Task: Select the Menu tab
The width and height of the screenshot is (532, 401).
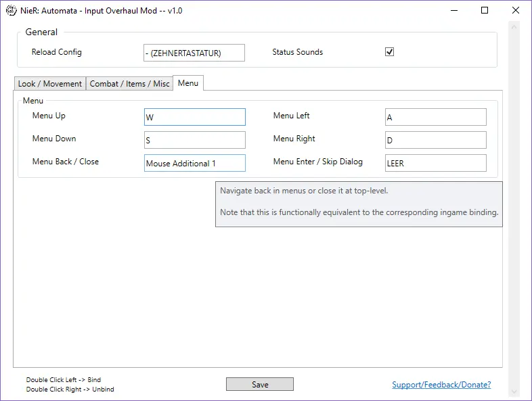Action: [188, 83]
